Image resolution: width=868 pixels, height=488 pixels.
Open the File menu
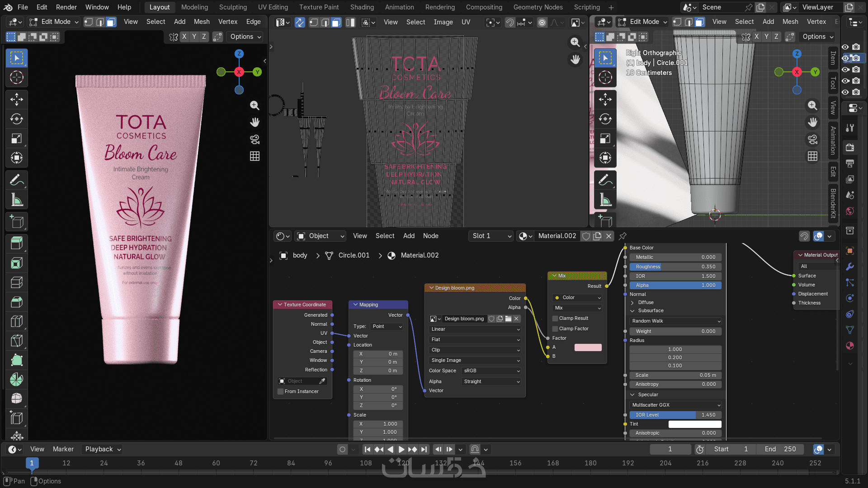click(x=23, y=7)
